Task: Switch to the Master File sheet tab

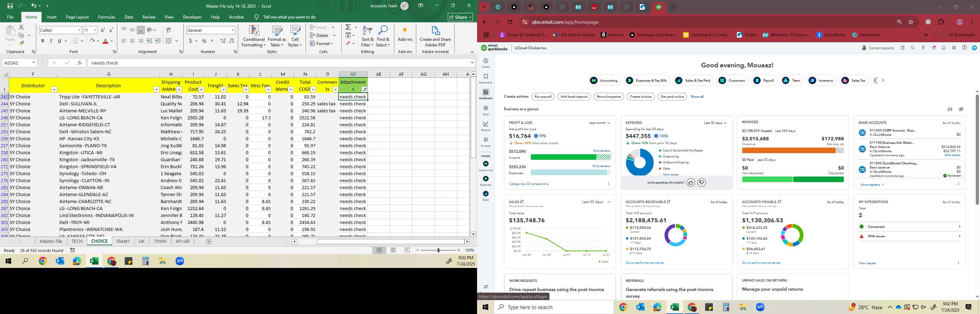Action: tap(51, 241)
